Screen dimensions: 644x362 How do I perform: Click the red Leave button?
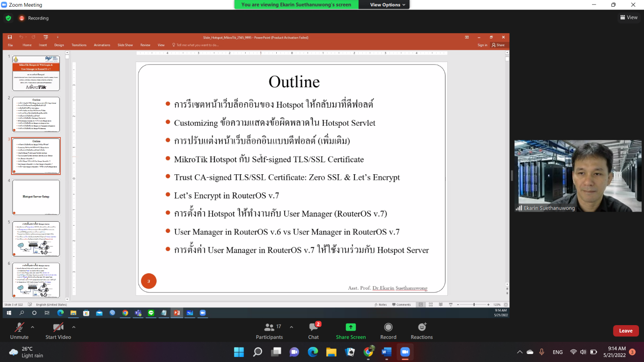tap(626, 331)
